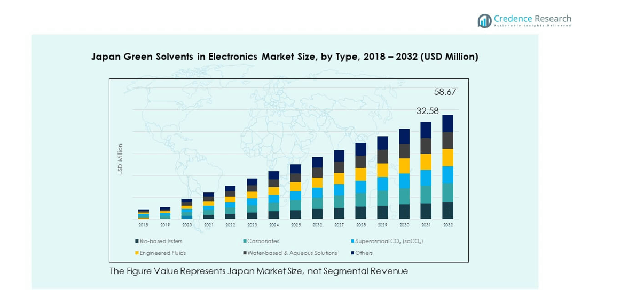Select the chart title text

point(285,57)
